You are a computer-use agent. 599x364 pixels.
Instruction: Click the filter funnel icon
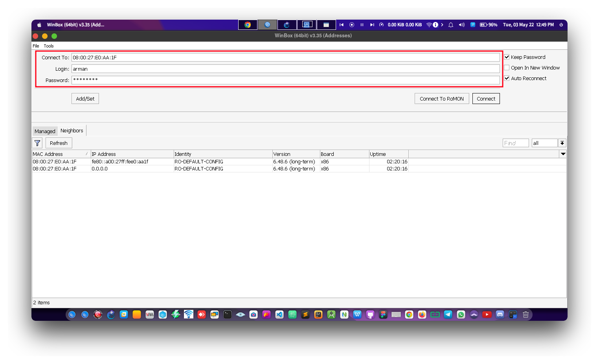click(x=37, y=143)
